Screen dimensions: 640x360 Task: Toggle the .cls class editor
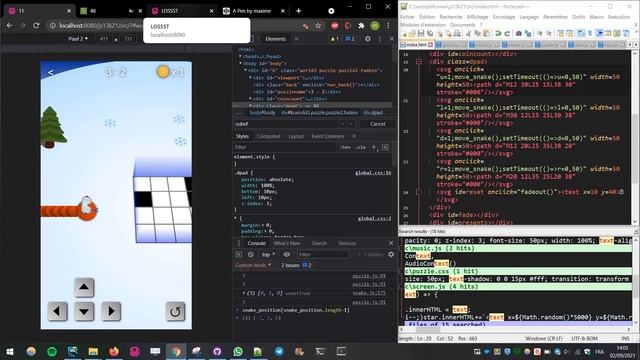(x=361, y=147)
